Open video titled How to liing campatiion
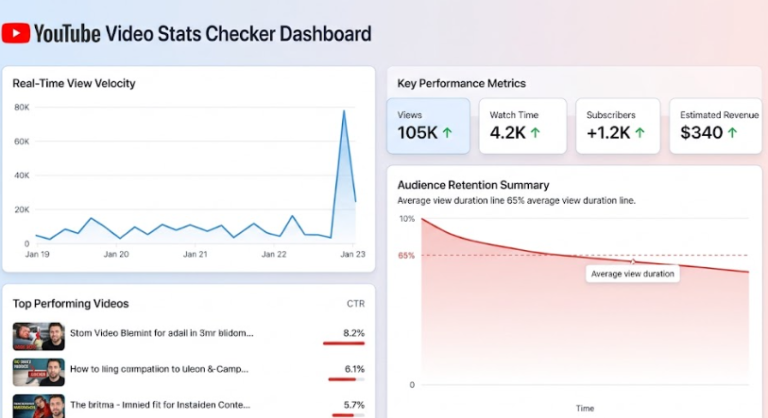 pyautogui.click(x=159, y=369)
